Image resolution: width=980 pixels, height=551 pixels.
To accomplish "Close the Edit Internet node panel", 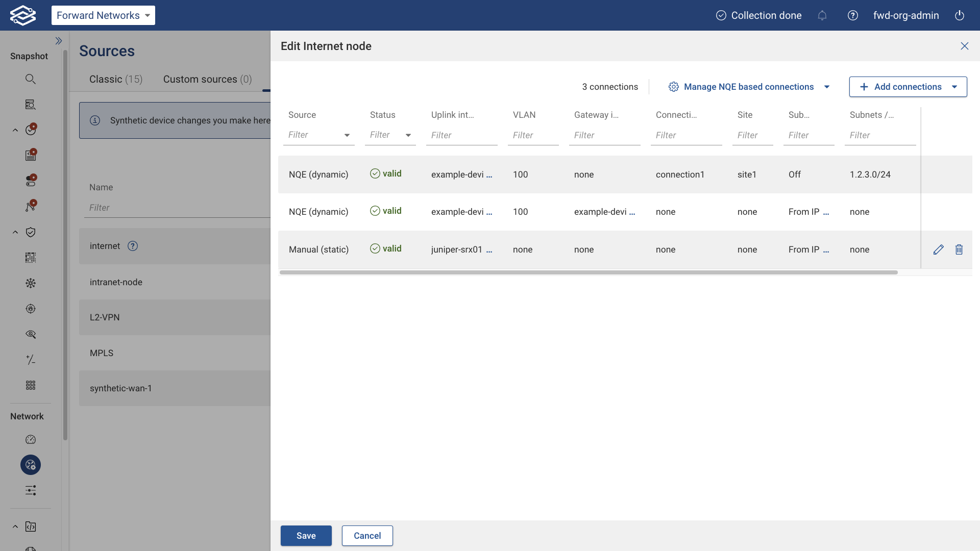I will [x=964, y=46].
